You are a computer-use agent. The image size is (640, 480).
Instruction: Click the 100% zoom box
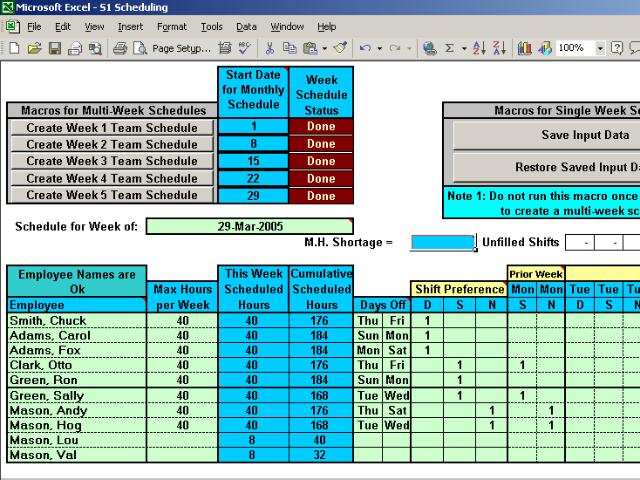tap(575, 48)
